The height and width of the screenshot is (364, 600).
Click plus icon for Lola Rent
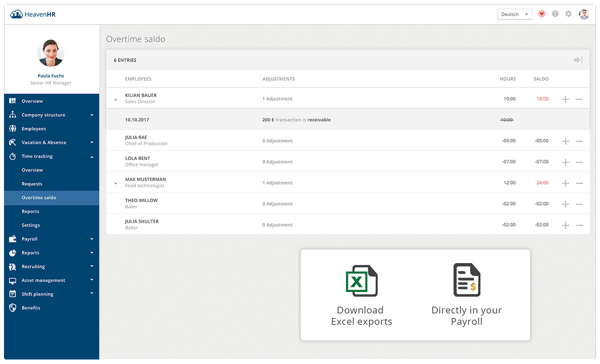(x=565, y=162)
